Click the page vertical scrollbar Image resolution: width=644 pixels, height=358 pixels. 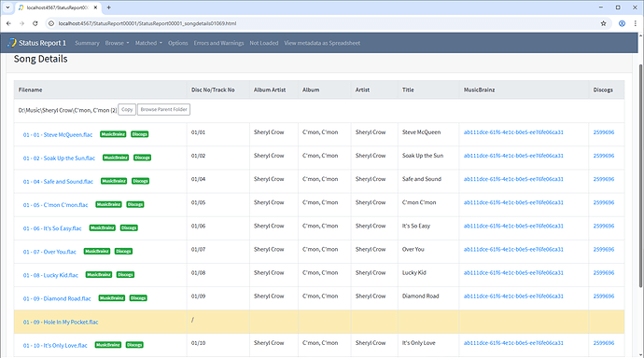[x=640, y=176]
